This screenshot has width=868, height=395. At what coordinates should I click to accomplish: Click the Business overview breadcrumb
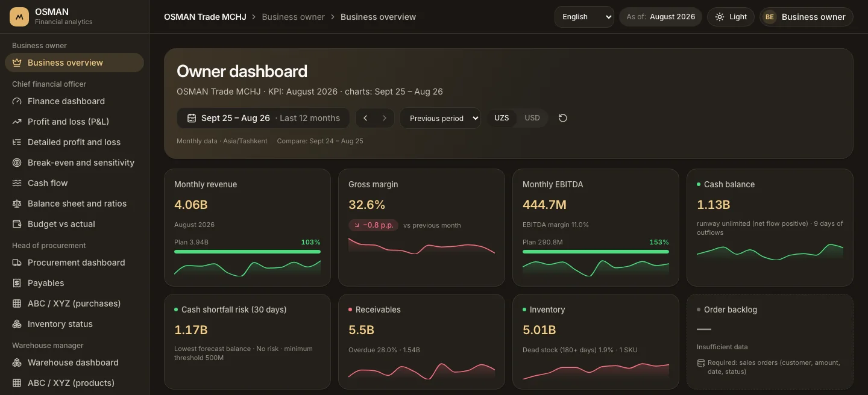pos(378,17)
